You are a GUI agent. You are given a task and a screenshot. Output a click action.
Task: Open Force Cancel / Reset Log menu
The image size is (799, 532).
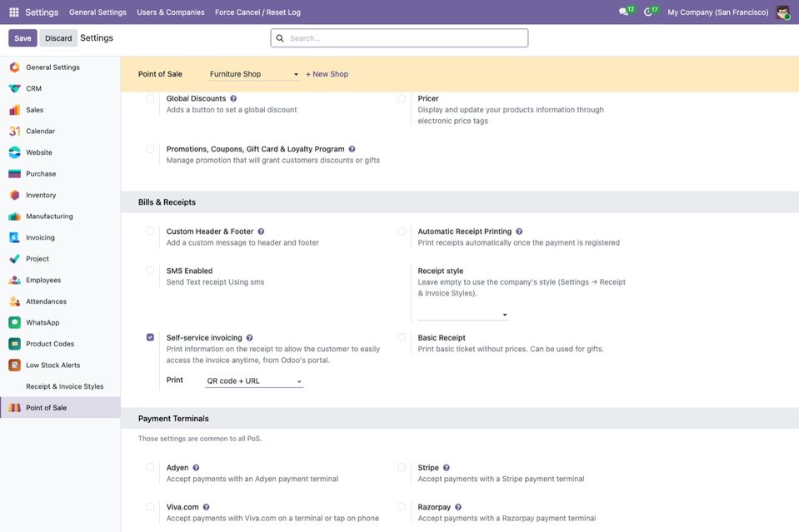pos(257,12)
